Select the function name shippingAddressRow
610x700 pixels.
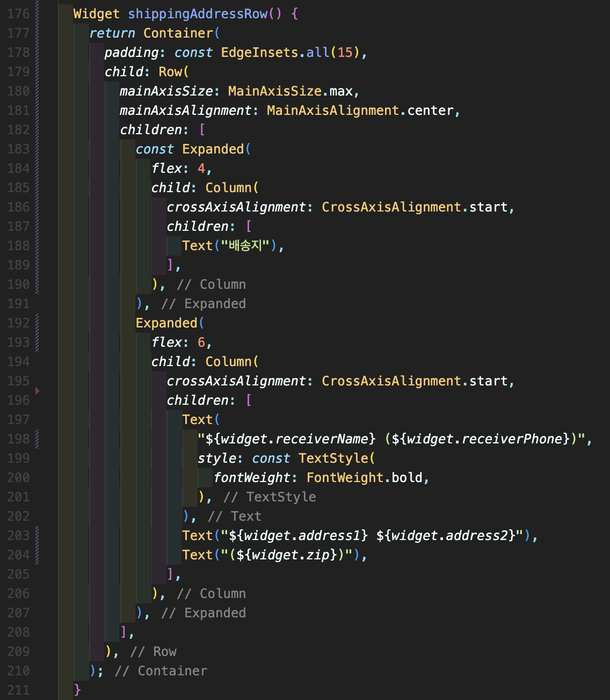click(198, 14)
